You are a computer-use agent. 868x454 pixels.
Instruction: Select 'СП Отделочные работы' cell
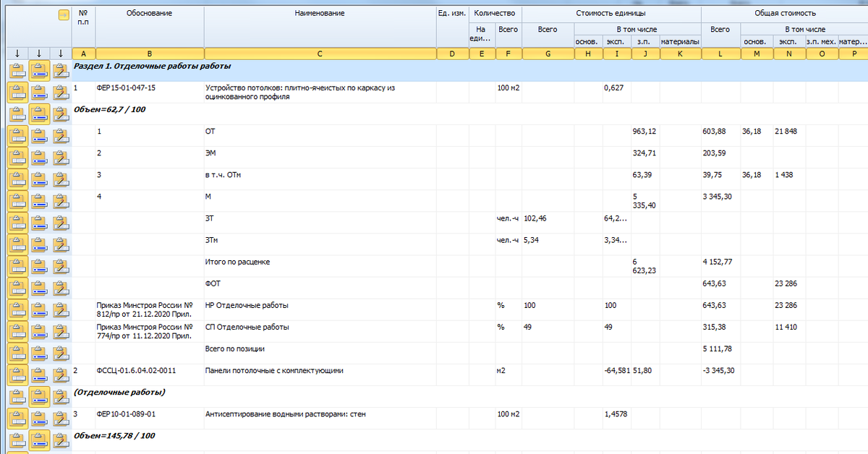[320, 331]
